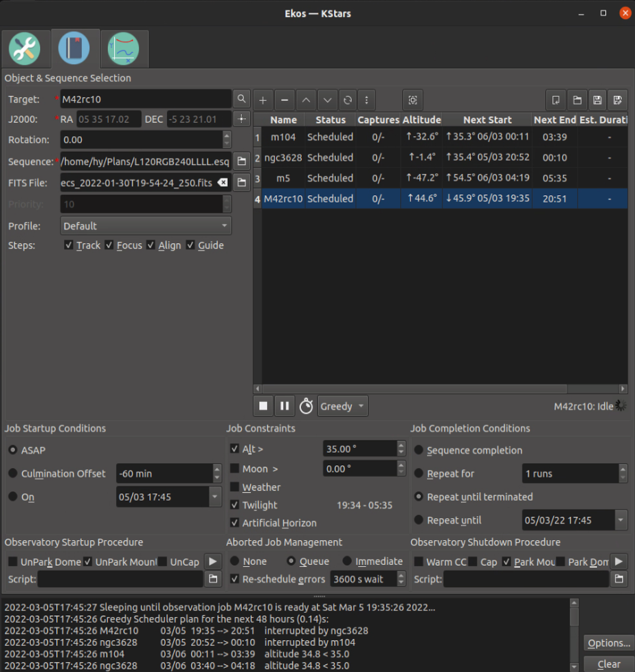This screenshot has height=672, width=635.
Task: Move selected job down
Action: (x=328, y=100)
